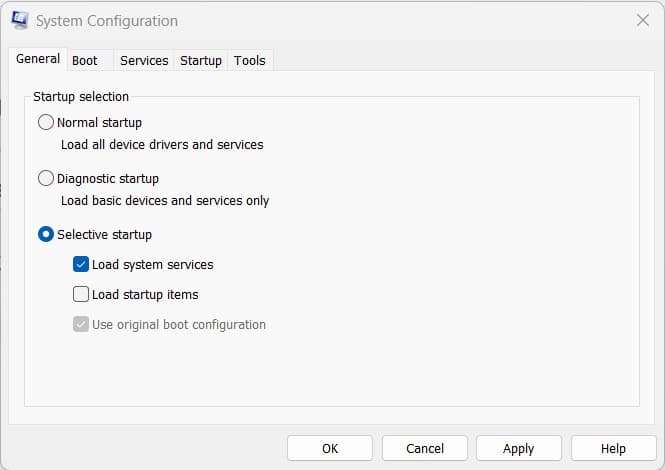Uncheck the Load system services checkbox

(x=81, y=265)
